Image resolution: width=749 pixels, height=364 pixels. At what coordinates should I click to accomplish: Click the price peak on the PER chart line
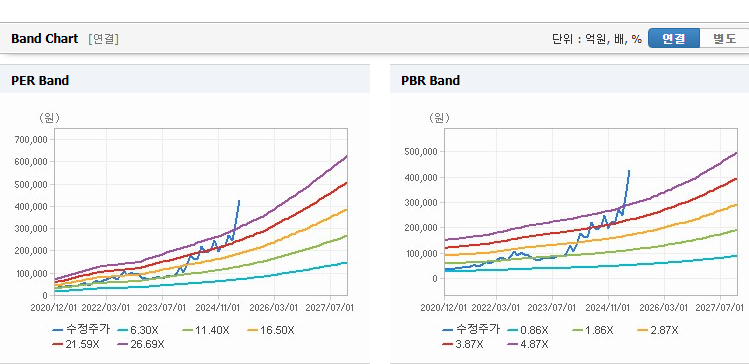coord(239,201)
